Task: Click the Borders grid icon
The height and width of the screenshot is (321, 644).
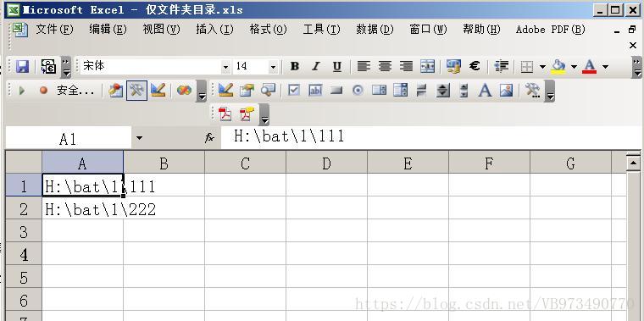Action: [x=526, y=67]
